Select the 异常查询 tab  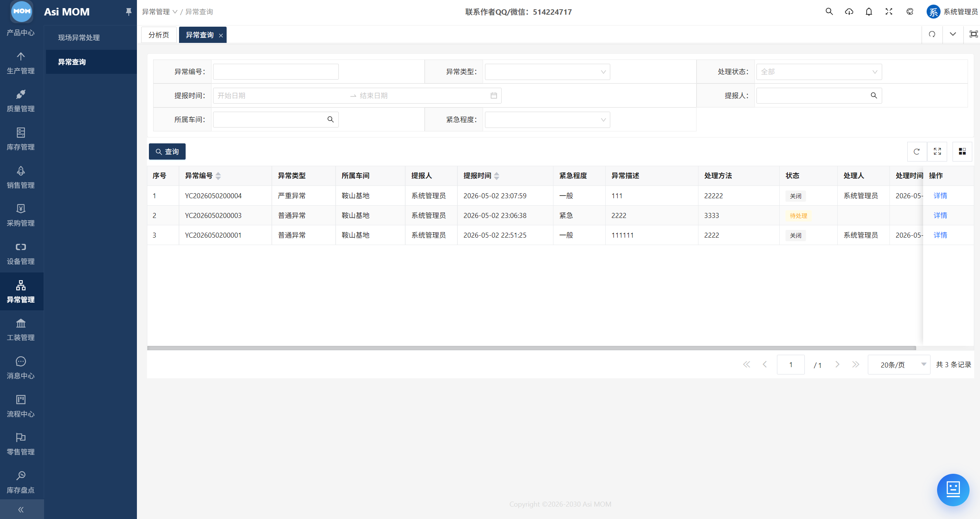[200, 35]
